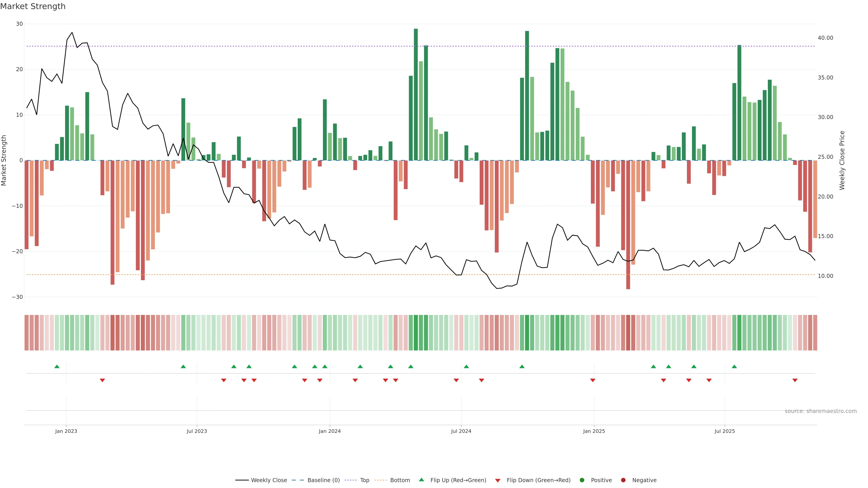This screenshot has height=488, width=868.
Task: Click the 'Jul 2025' x-axis label
Action: [x=724, y=431]
